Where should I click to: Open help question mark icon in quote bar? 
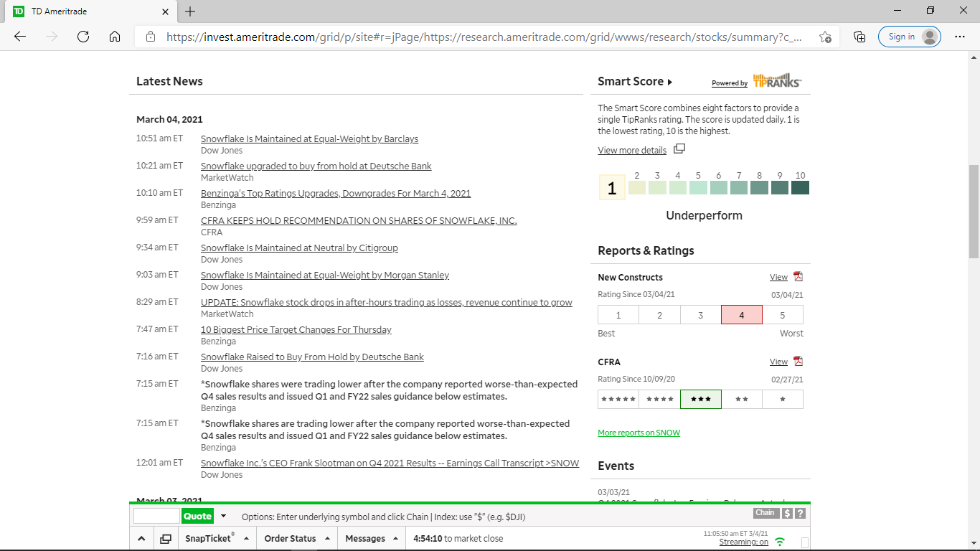800,513
